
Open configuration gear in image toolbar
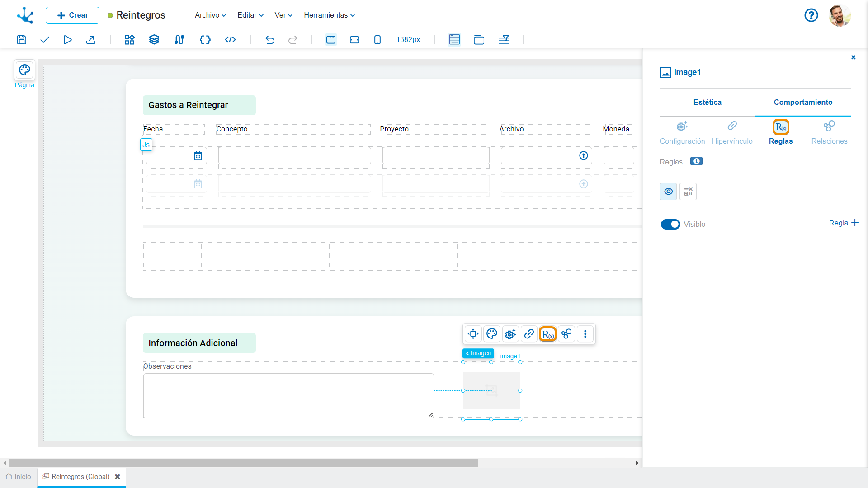[x=510, y=334]
